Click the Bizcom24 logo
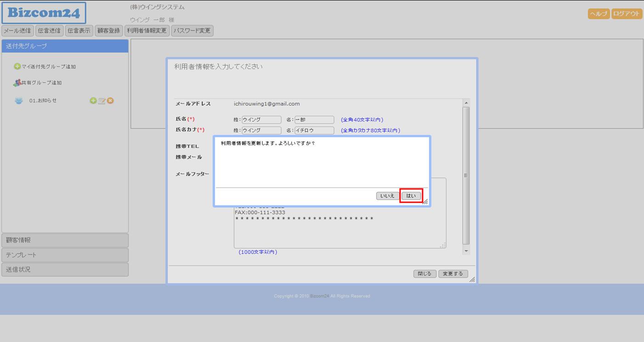Image resolution: width=644 pixels, height=342 pixels. (44, 13)
